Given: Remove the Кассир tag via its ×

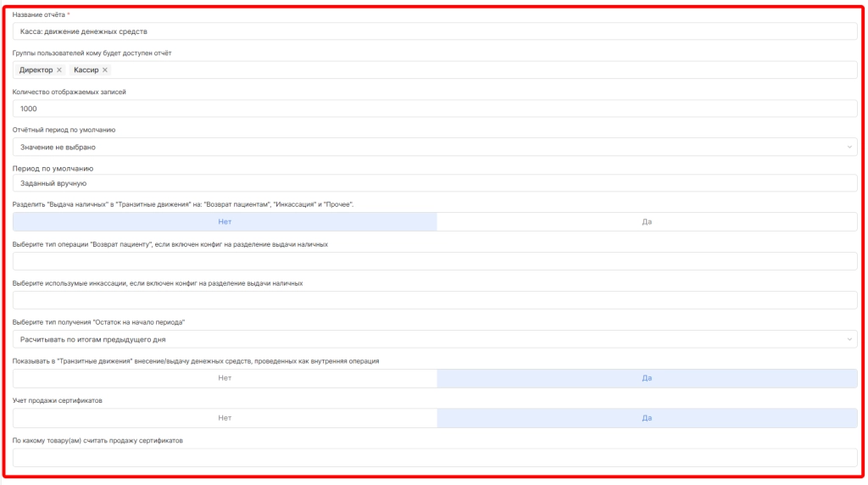Looking at the screenshot, I should 105,70.
